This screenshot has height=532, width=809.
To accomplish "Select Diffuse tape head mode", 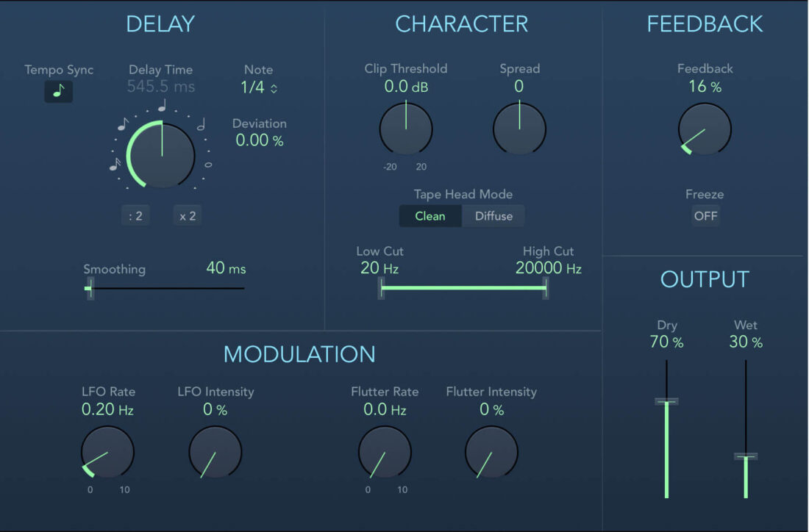I will [x=493, y=216].
